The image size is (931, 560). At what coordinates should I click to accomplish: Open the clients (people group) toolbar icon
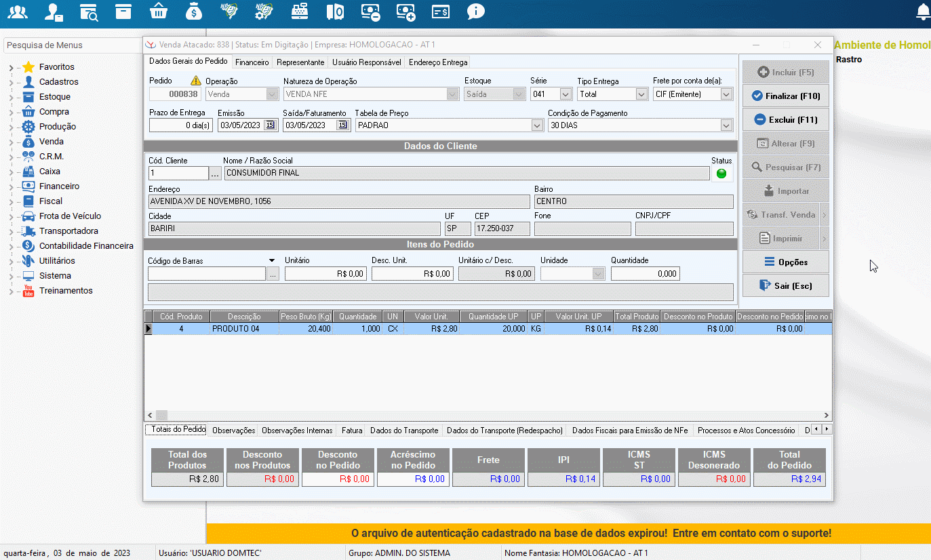[18, 12]
